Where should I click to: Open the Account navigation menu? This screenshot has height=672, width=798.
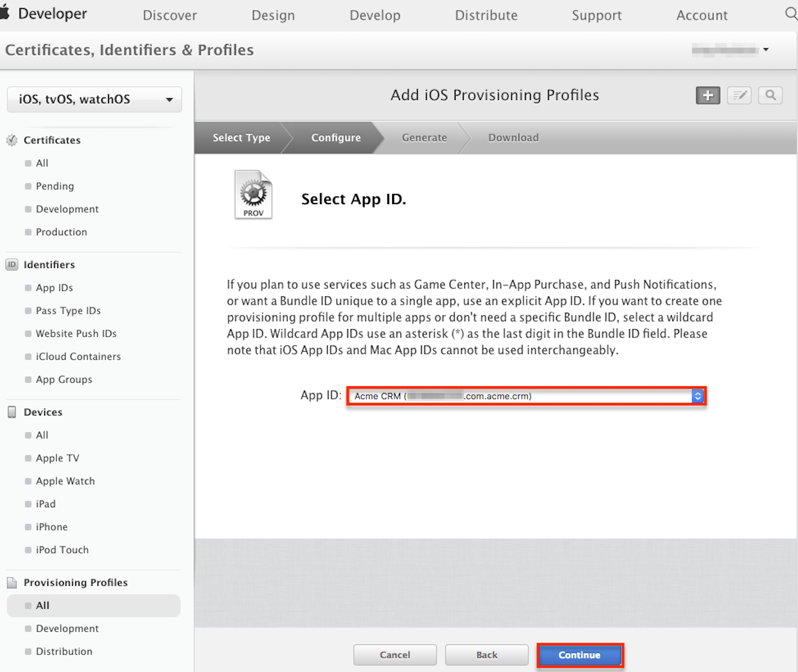pos(702,15)
